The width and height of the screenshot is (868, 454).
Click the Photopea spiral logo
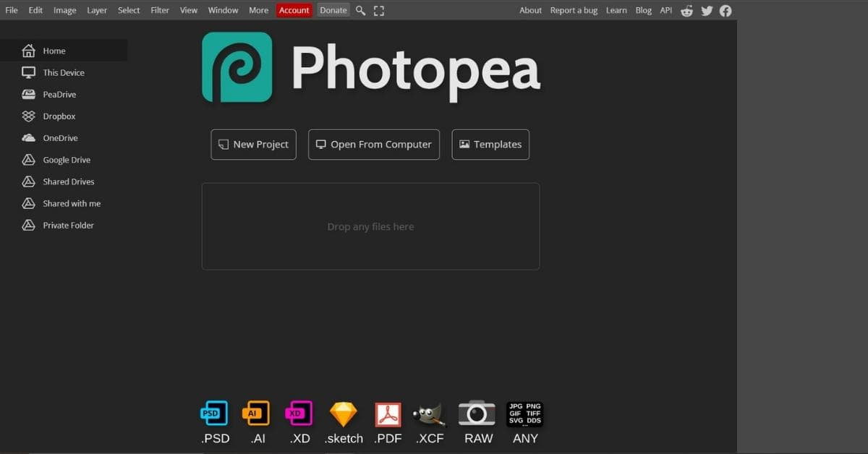click(x=237, y=67)
